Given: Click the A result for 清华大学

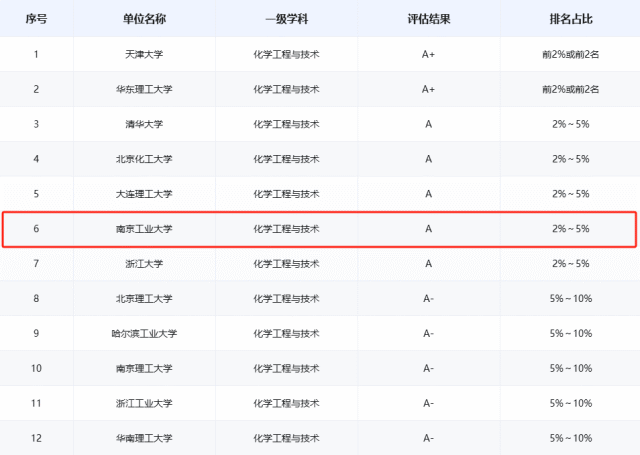Looking at the screenshot, I should point(428,124).
